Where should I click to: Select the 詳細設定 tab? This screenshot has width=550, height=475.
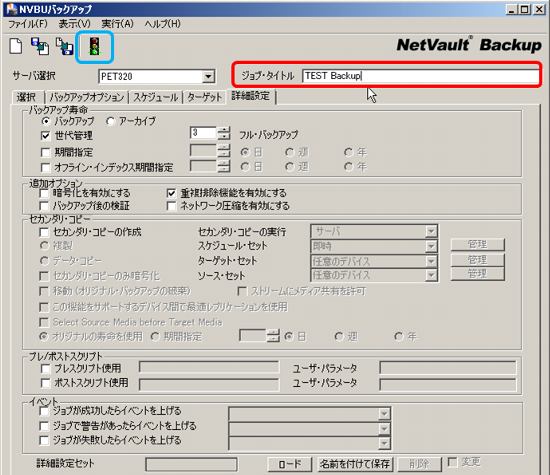coord(251,96)
